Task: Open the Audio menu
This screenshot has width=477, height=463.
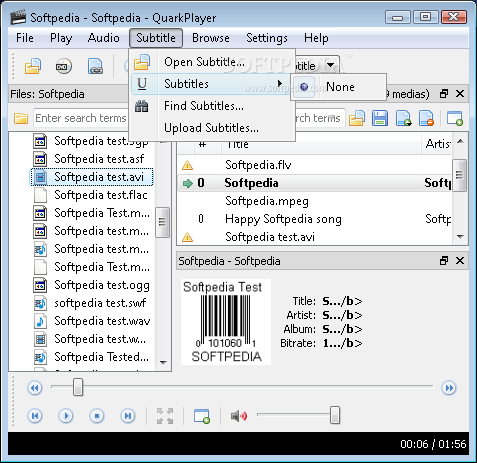Action: tap(103, 38)
